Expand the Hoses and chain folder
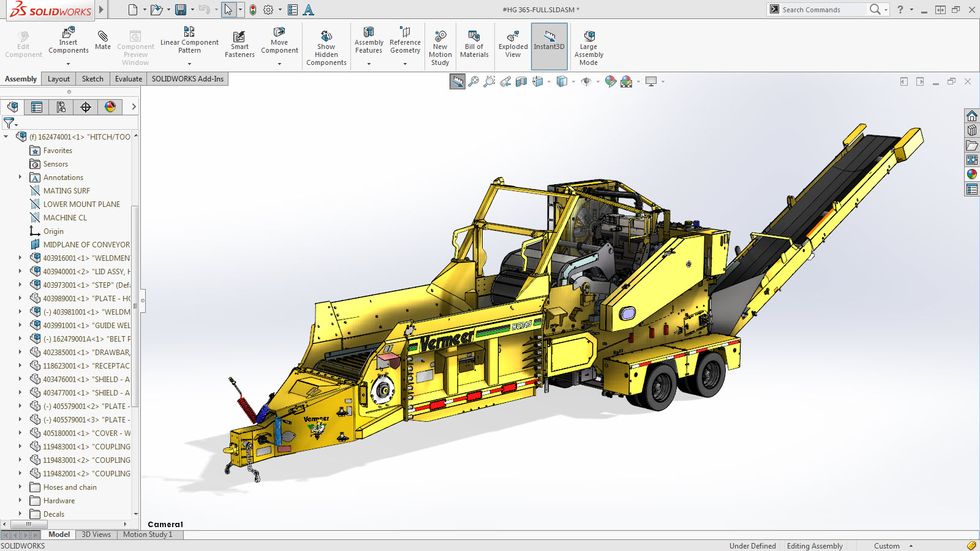The height and width of the screenshot is (551, 980). (x=20, y=487)
